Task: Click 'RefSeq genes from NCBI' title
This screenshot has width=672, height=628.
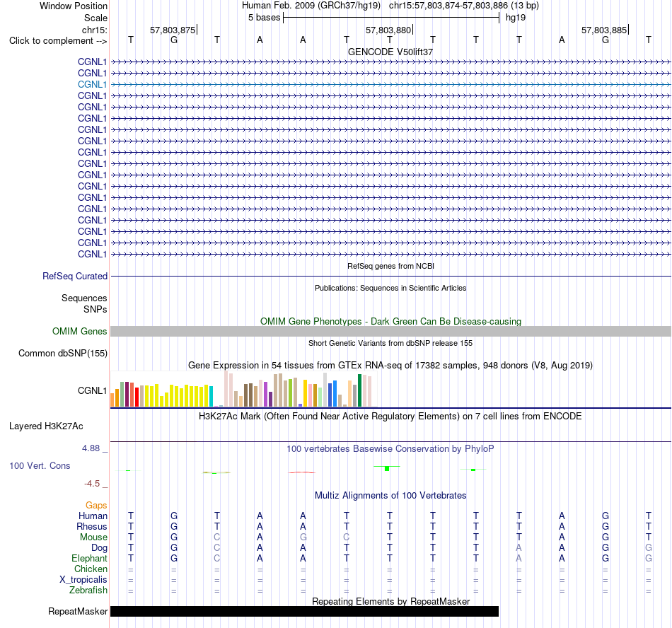Action: pyautogui.click(x=390, y=266)
